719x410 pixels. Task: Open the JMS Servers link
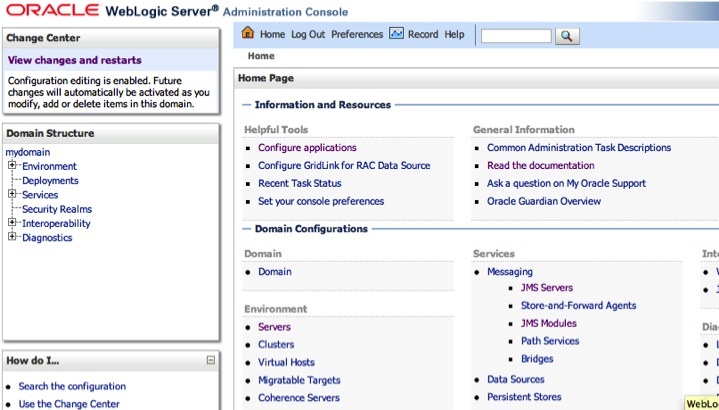point(546,288)
